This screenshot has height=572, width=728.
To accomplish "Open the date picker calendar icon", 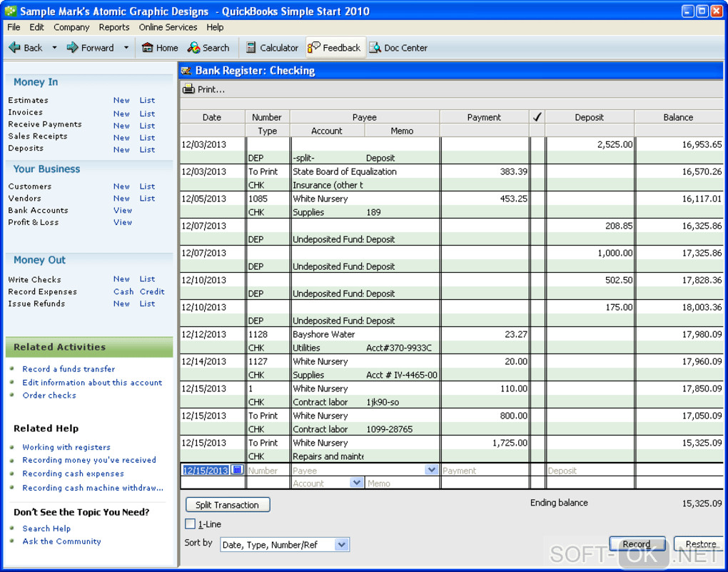I will click(238, 470).
